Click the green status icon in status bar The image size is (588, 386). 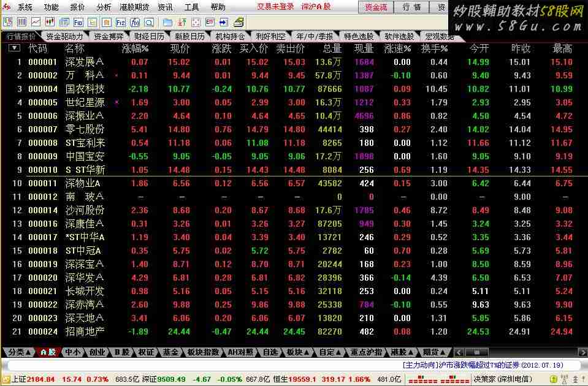coord(553,379)
